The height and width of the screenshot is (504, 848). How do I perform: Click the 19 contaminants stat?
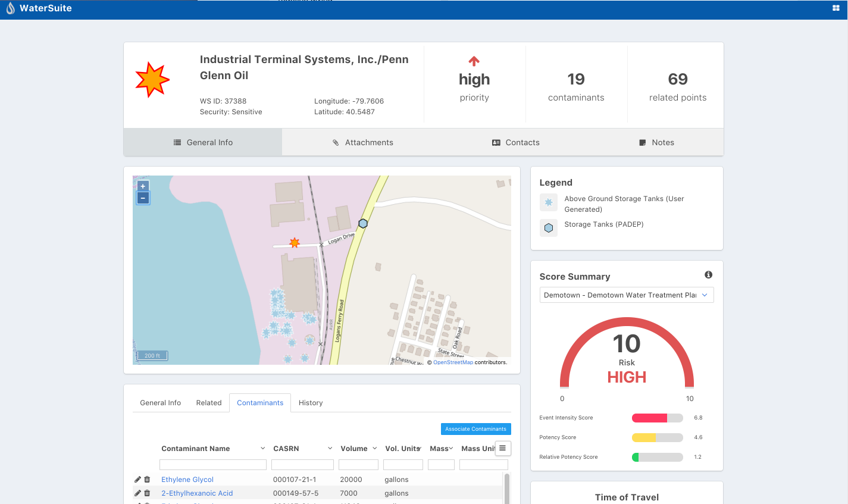coord(576,86)
